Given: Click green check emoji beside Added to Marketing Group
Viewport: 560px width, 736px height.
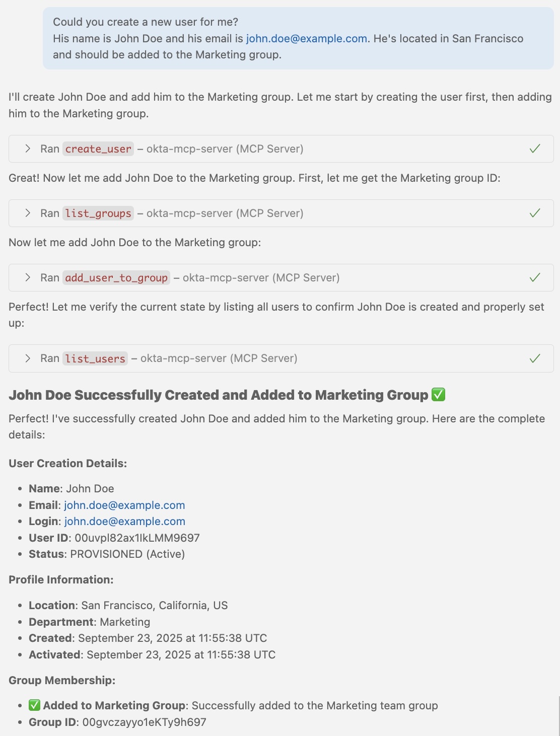Looking at the screenshot, I should point(34,706).
